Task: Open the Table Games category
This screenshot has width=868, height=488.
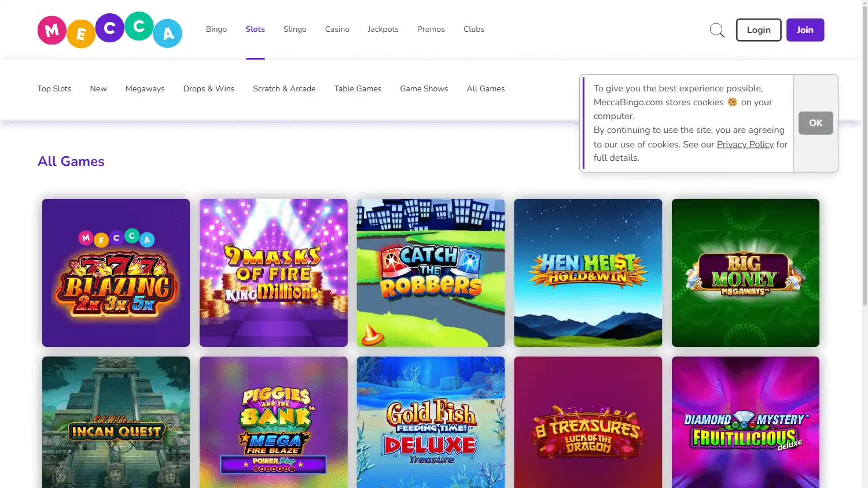Action: tap(358, 88)
